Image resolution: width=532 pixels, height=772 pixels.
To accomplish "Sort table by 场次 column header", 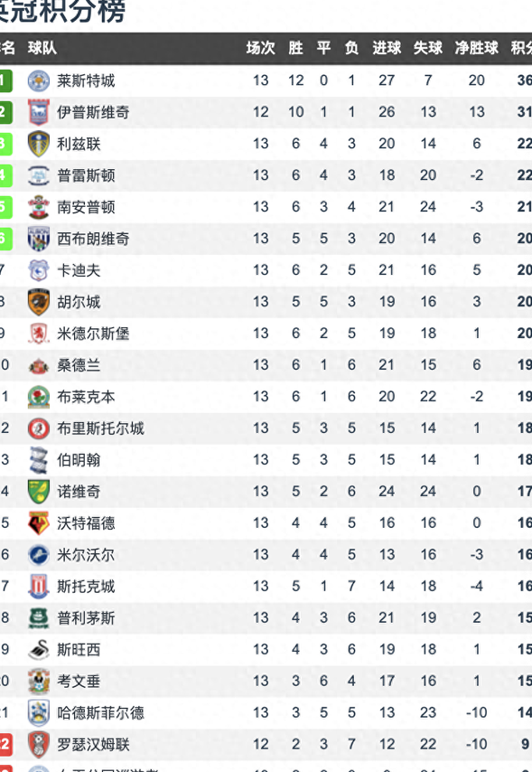I will tap(260, 48).
